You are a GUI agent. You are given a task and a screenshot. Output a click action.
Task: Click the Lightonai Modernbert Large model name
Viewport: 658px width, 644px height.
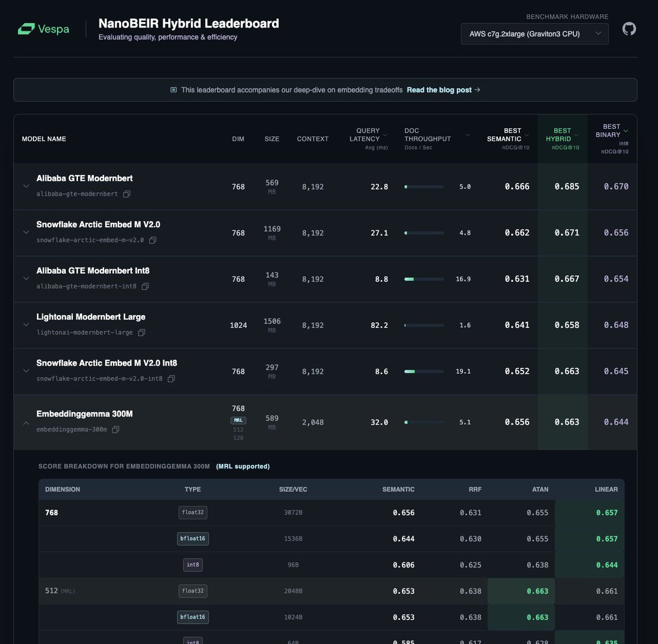[x=91, y=317]
